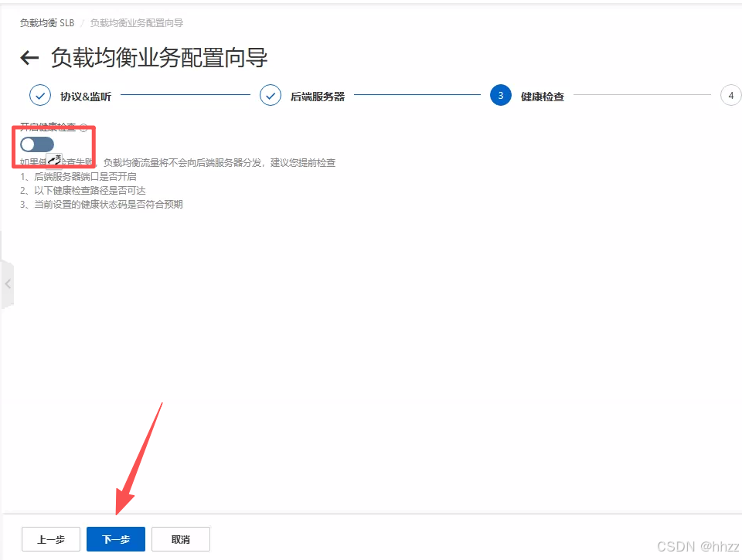Screen dimensions: 742x560
Task: Click the checkmark icon of step 协议&监听
Action: [40, 95]
